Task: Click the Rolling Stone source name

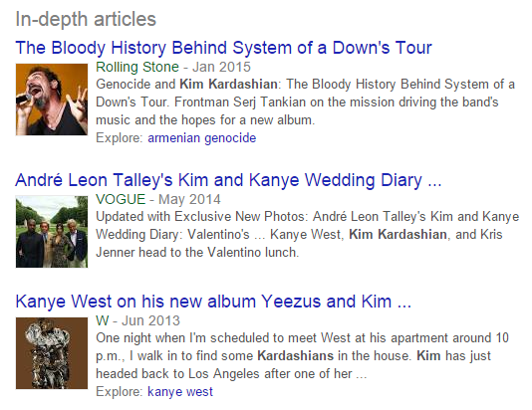Action: click(x=137, y=67)
